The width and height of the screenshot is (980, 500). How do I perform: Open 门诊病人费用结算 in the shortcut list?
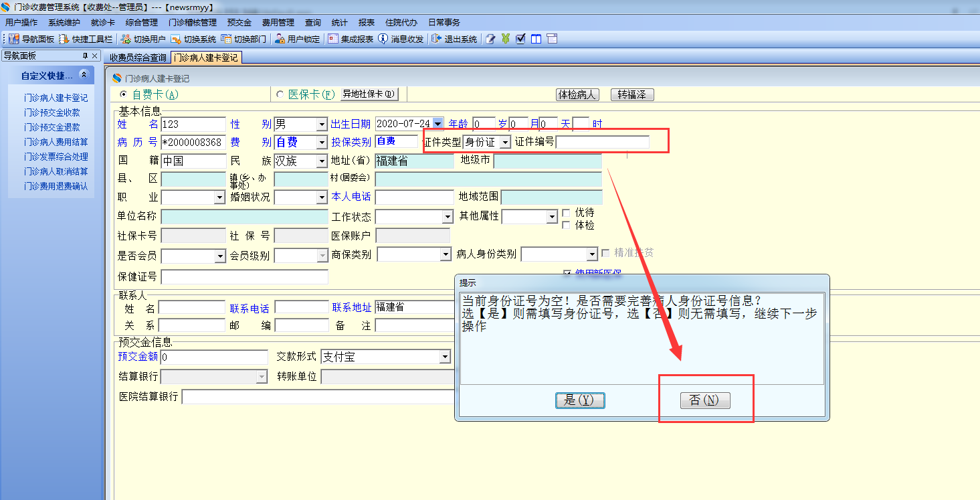56,142
